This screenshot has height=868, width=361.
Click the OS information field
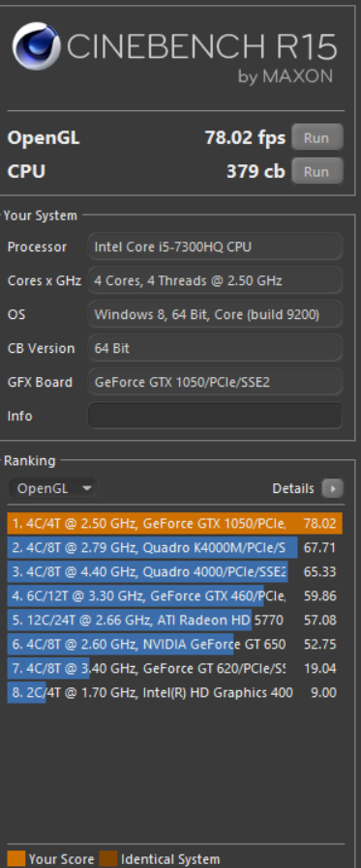pos(215,314)
